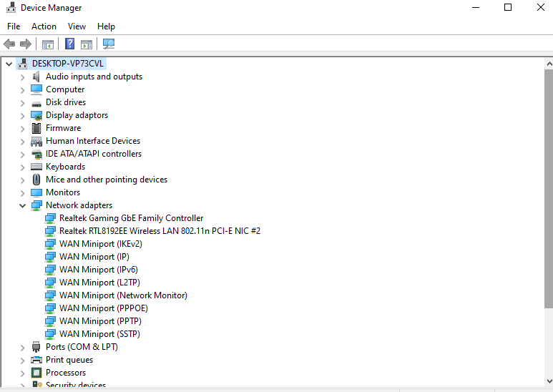Click the IDE ATA/ATAPI controllers icon
The image size is (553, 392).
(x=36, y=154)
